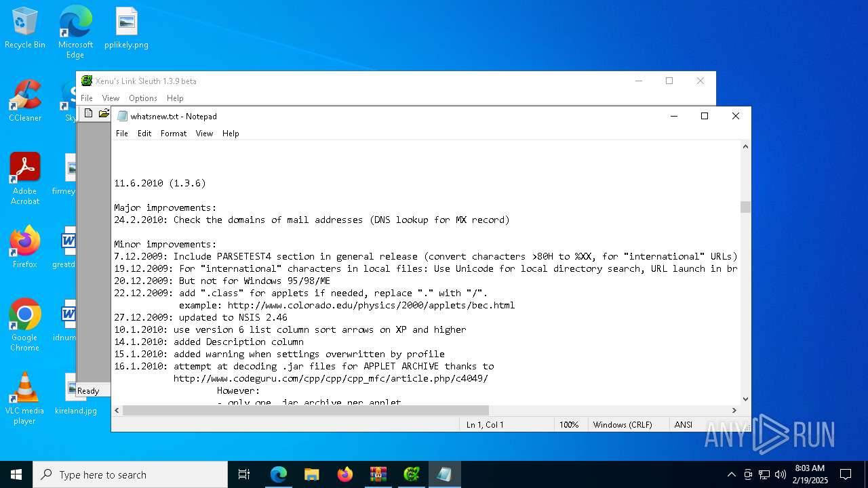868x488 pixels.
Task: Switch to Xenu Link Sleuth taskbar icon
Action: [x=411, y=474]
